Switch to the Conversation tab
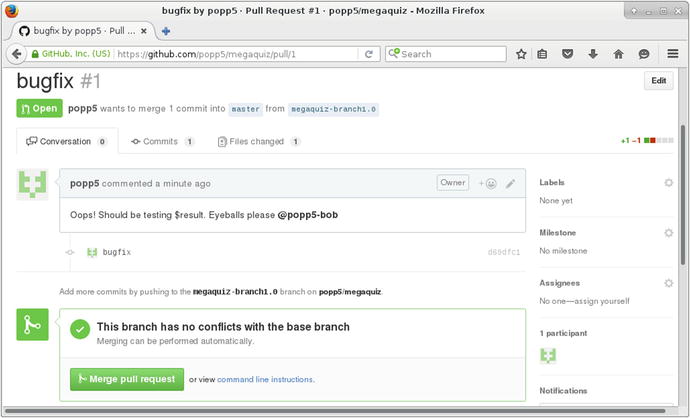 pos(67,141)
